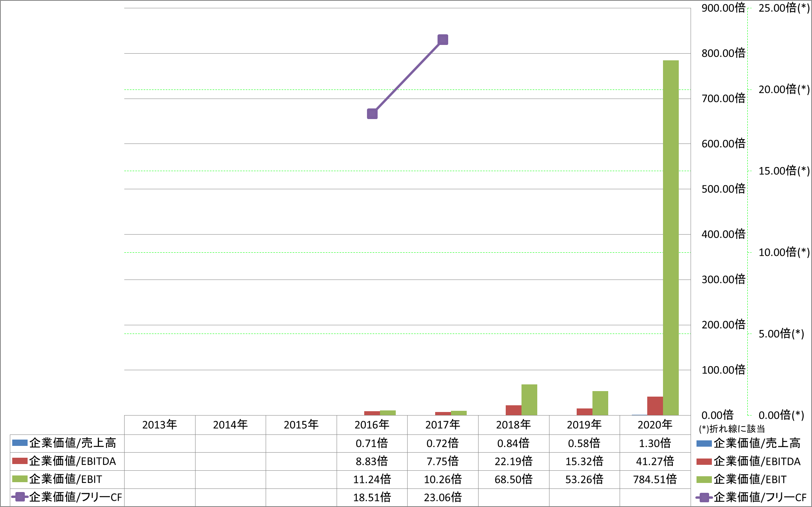The width and height of the screenshot is (812, 507).
Task: Click the 22.19倍 EBITDA cell
Action: (514, 461)
